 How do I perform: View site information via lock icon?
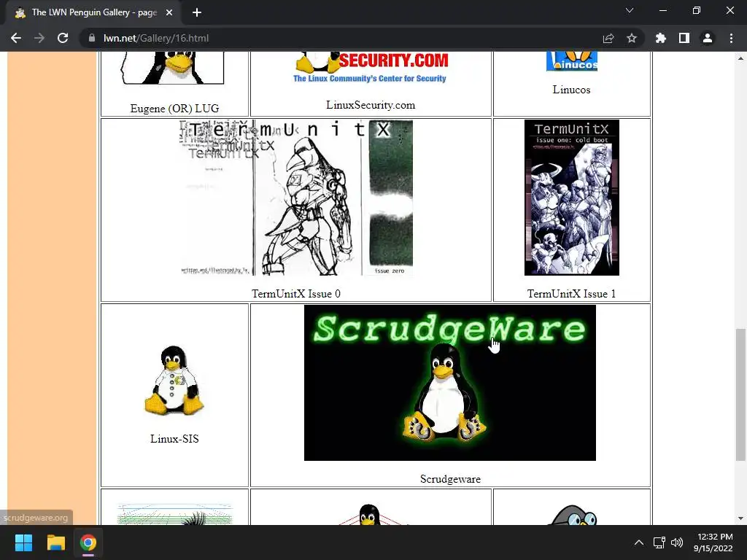[x=92, y=38]
